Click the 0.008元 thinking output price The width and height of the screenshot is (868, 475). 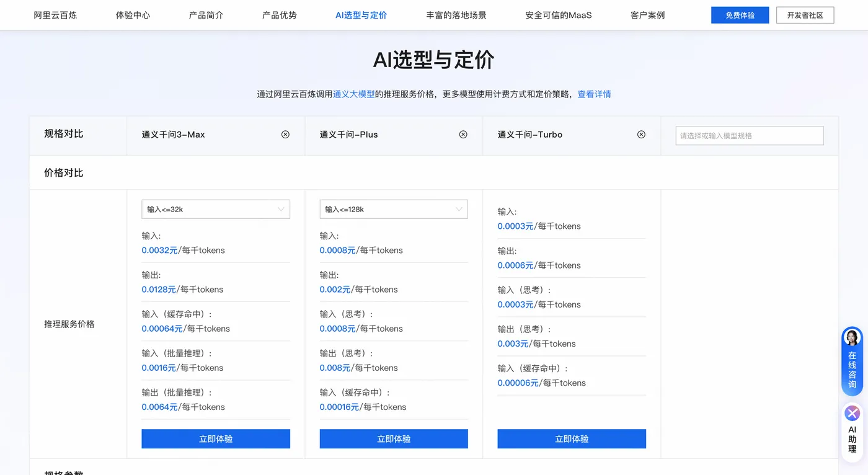coord(335,368)
